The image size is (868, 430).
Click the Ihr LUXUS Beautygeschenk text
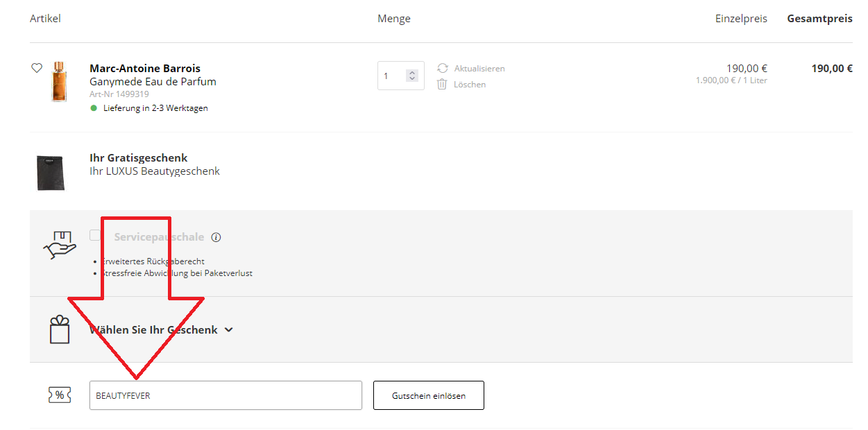[155, 171]
